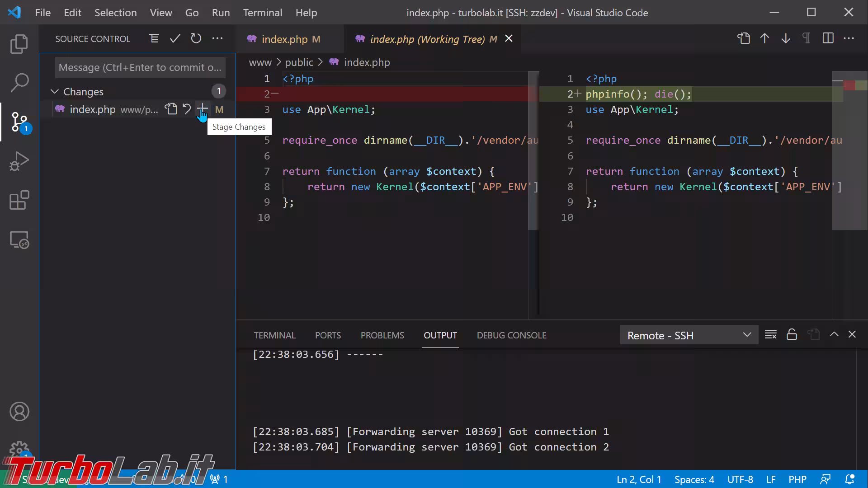Click the commit message input field
868x488 pixels.
[140, 68]
